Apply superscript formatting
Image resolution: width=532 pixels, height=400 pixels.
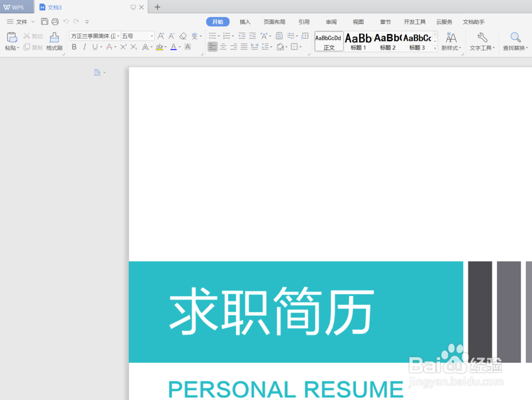pos(123,47)
